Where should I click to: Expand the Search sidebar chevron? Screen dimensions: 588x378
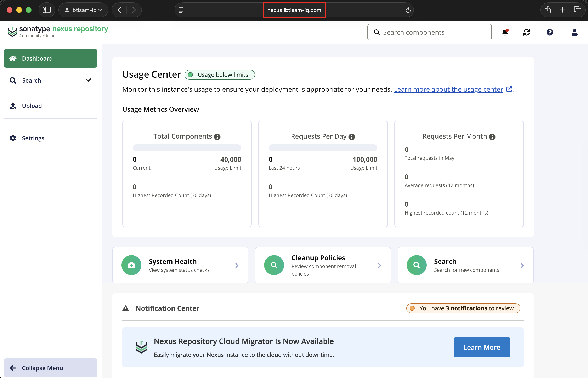[x=88, y=80]
